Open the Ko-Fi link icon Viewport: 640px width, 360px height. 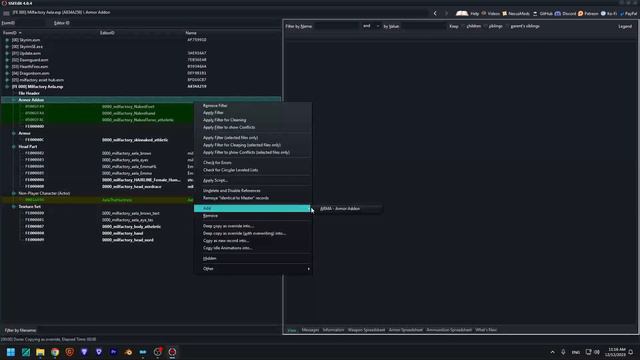(603, 13)
